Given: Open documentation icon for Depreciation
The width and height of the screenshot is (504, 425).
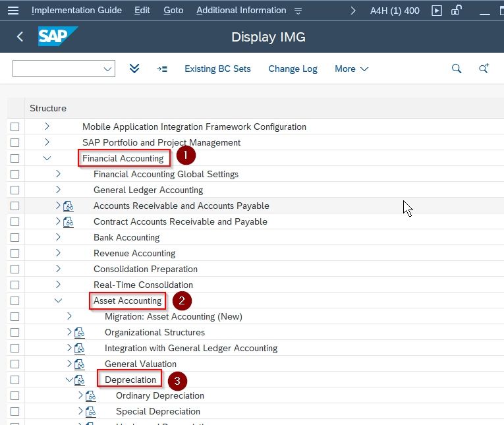Looking at the screenshot, I should [x=80, y=380].
